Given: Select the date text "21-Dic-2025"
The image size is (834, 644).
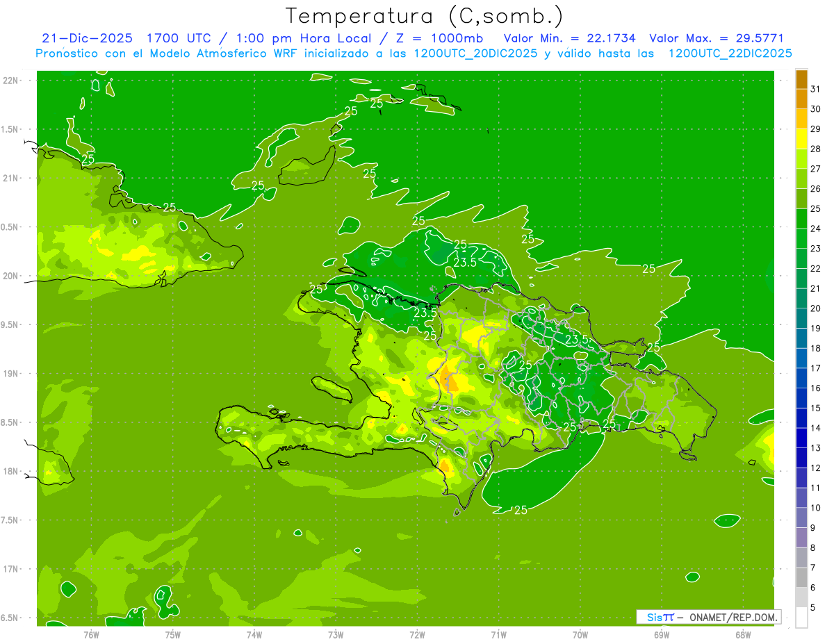Looking at the screenshot, I should click(87, 38).
